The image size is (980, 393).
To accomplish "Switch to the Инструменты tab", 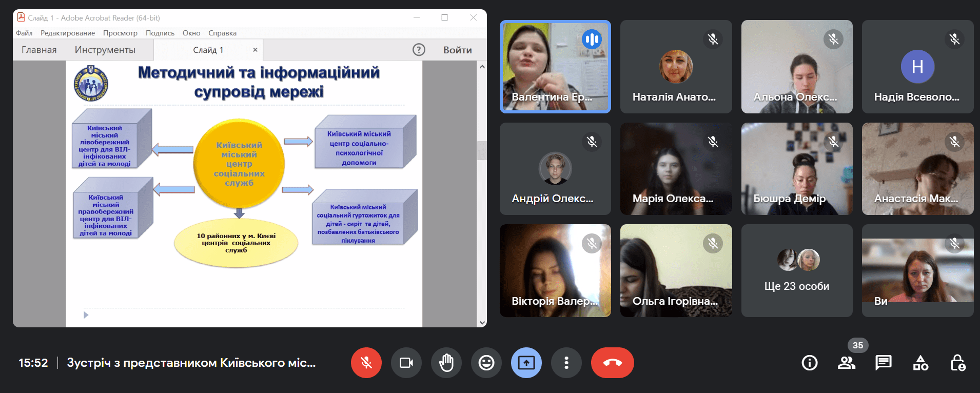I will pyautogui.click(x=105, y=50).
